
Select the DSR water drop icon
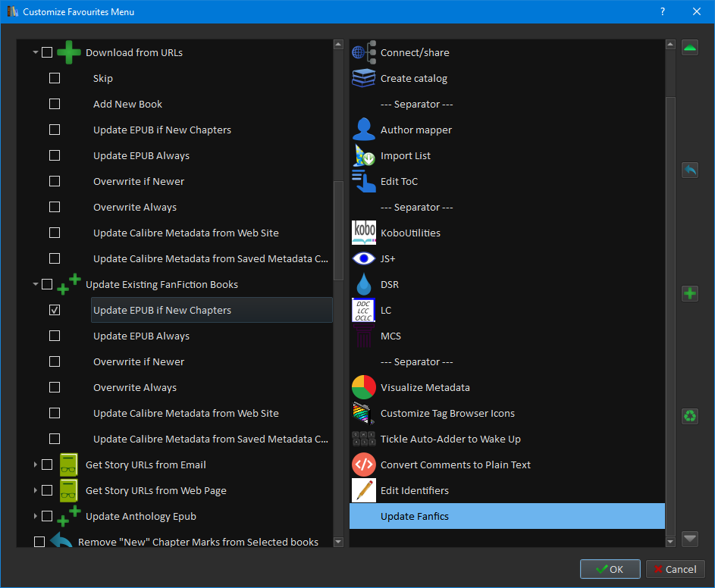(x=364, y=284)
